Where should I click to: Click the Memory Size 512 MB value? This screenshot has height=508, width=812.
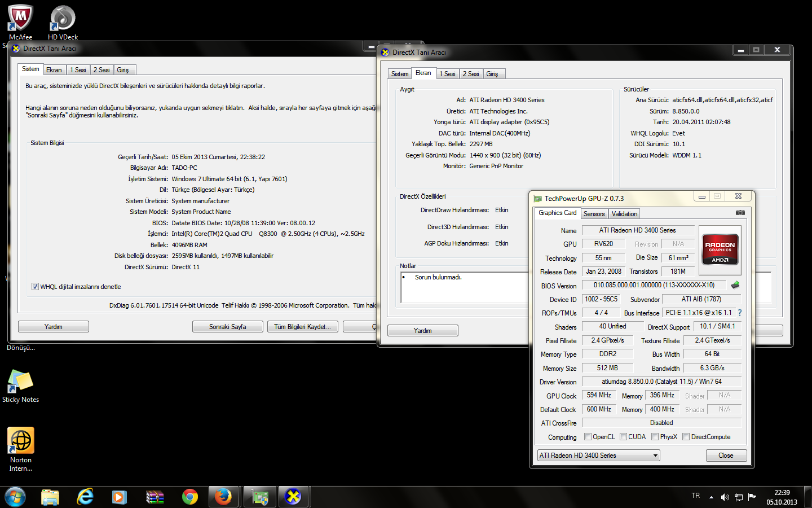tap(607, 368)
